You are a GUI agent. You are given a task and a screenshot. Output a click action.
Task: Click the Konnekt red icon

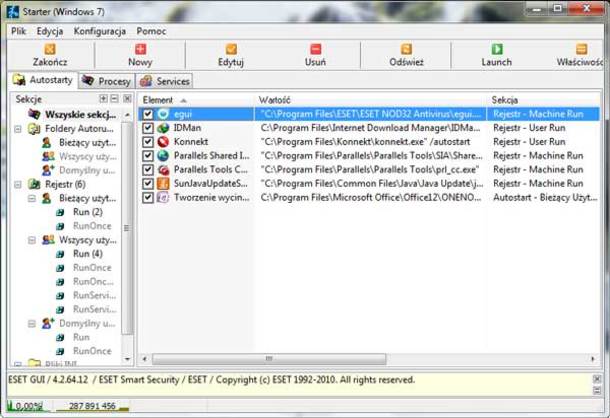coord(163,142)
